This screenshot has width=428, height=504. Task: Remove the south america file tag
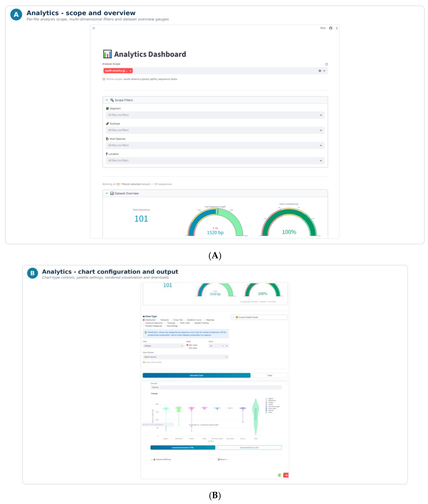point(131,71)
